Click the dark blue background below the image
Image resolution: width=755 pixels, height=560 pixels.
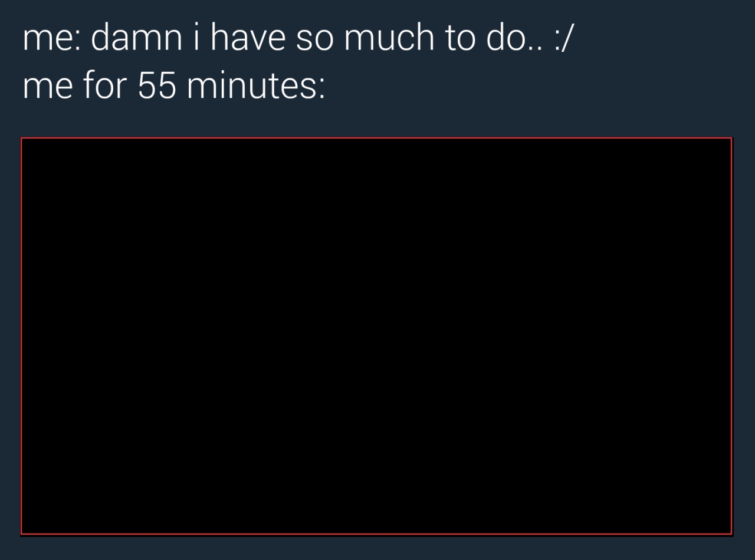[x=377, y=548]
